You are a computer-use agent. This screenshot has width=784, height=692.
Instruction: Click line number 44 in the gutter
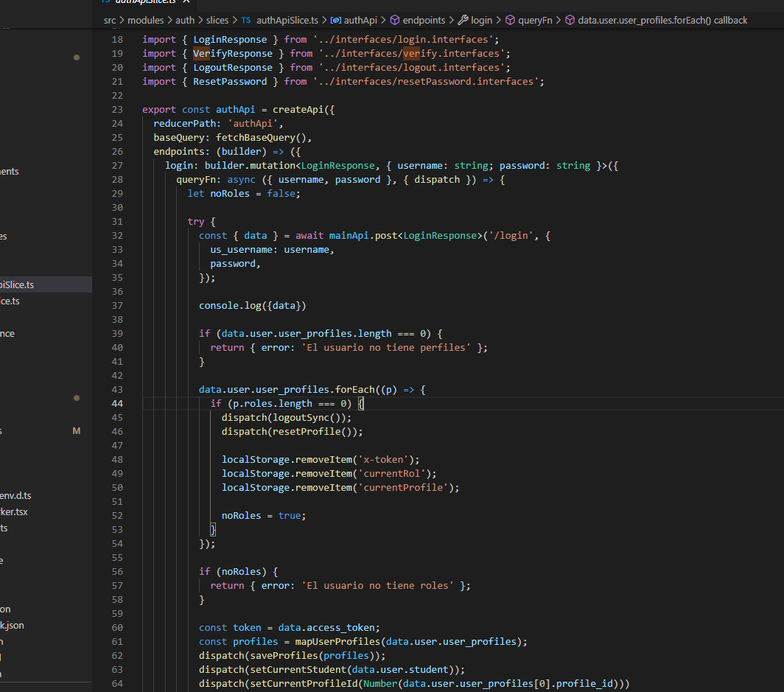[117, 403]
